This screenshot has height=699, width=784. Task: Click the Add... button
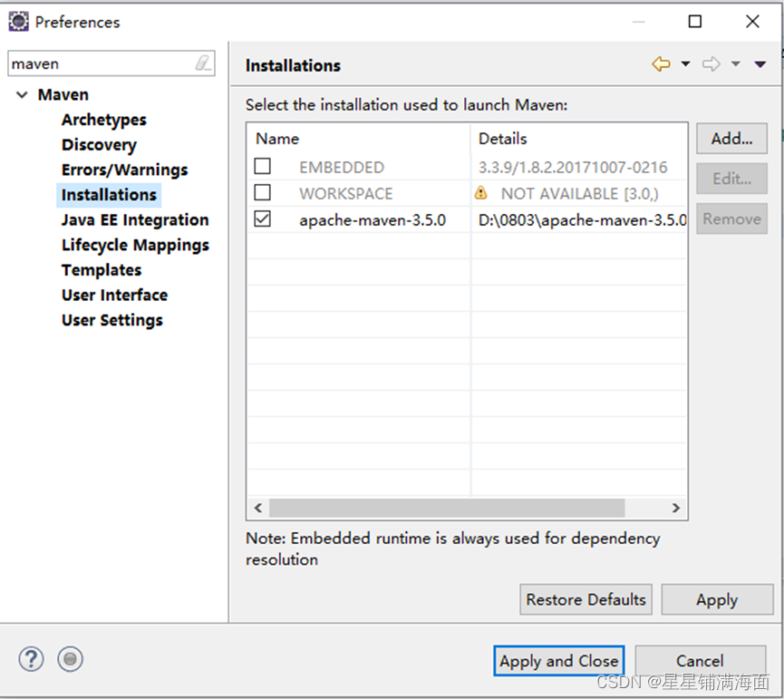[x=731, y=139]
